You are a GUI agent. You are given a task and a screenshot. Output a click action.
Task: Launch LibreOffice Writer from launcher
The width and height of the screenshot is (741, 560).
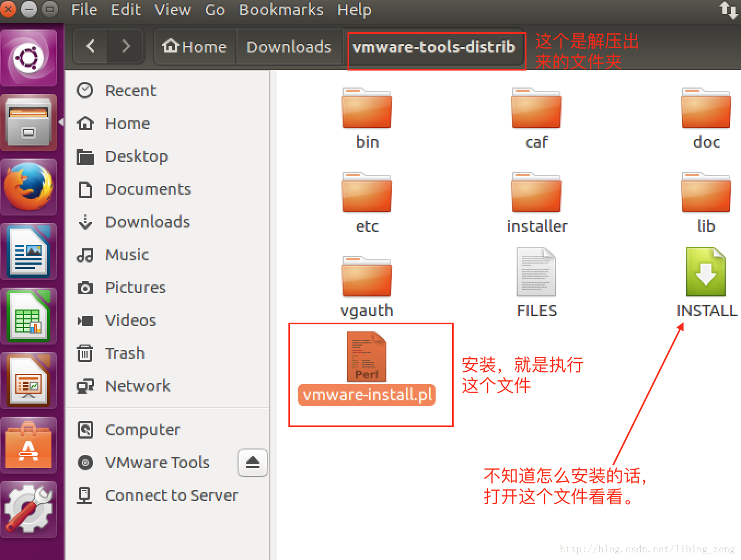(28, 252)
